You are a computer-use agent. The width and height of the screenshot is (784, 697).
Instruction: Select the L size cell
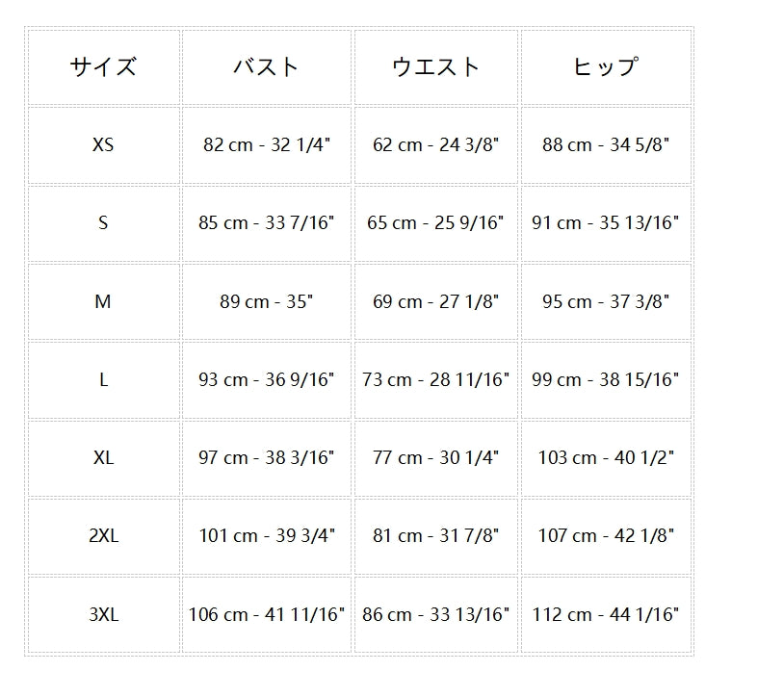click(103, 379)
